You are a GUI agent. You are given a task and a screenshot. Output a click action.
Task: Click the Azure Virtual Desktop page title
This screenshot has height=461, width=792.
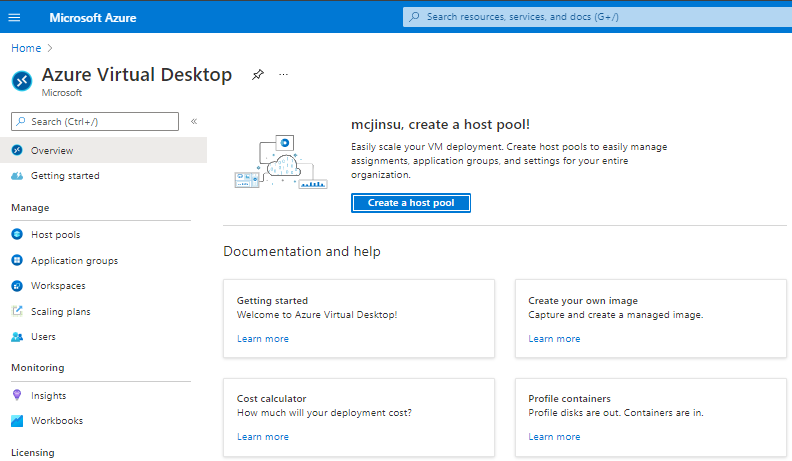137,75
